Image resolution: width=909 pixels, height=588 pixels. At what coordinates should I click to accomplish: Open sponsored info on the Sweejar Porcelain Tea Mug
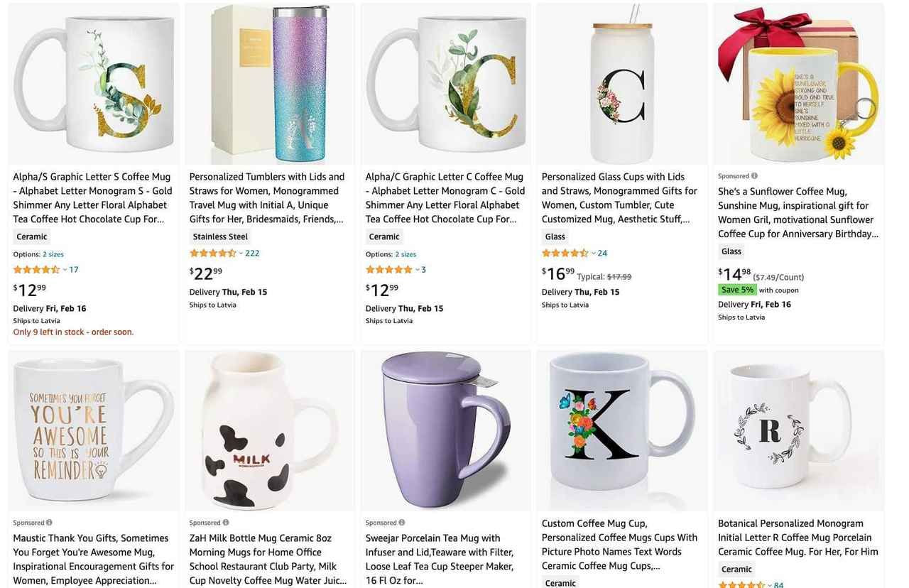point(401,522)
